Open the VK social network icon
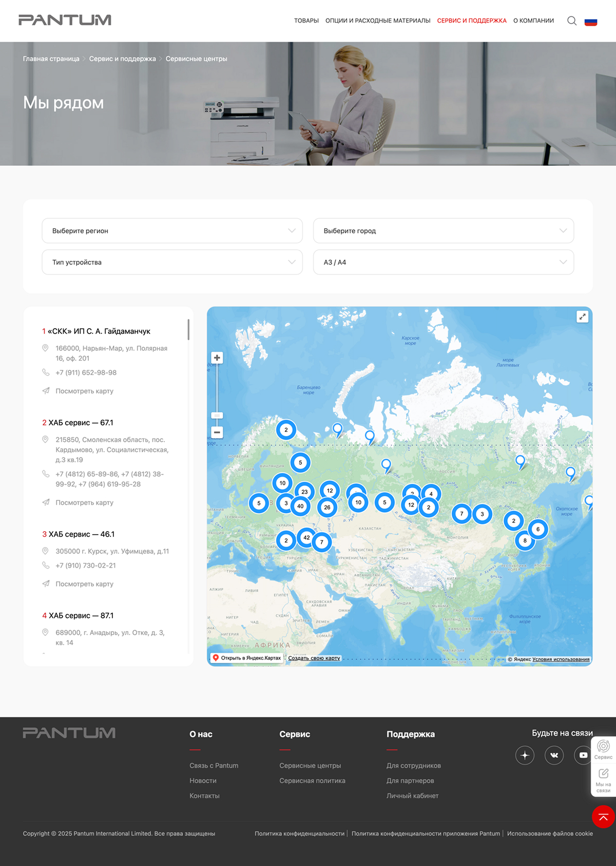Screen dimensions: 616x866 click(554, 755)
